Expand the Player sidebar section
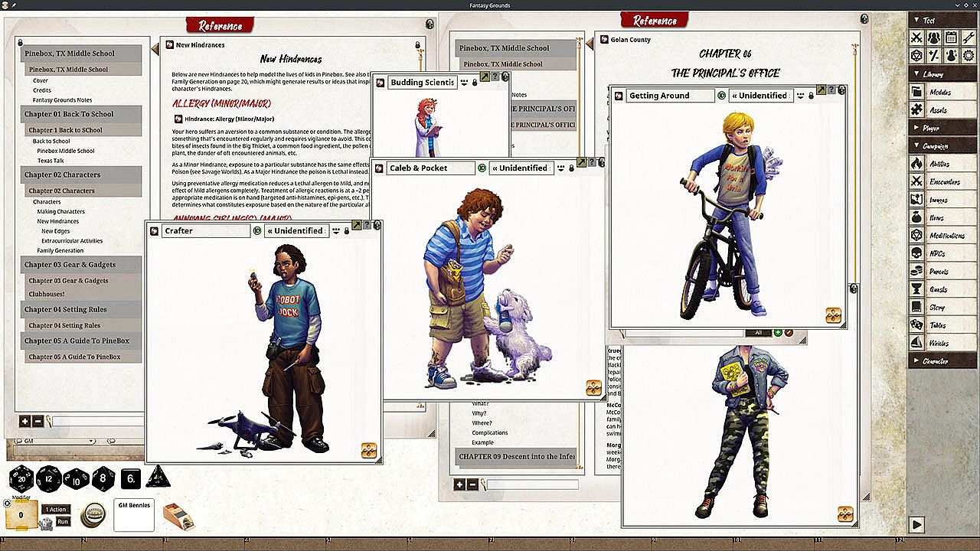 click(942, 128)
